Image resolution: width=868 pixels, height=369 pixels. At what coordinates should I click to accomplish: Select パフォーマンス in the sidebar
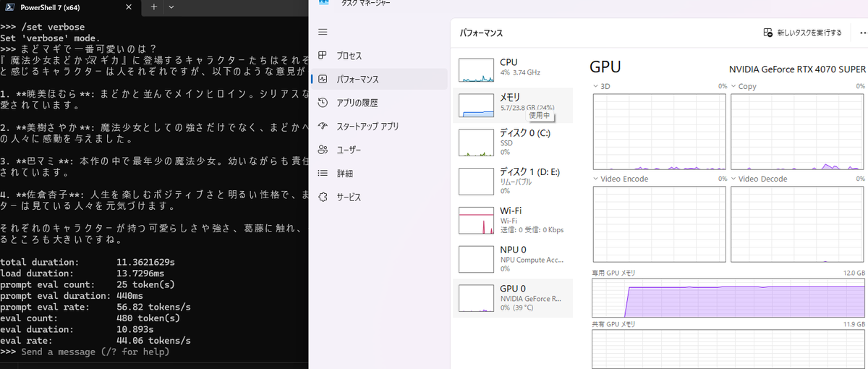(378, 80)
